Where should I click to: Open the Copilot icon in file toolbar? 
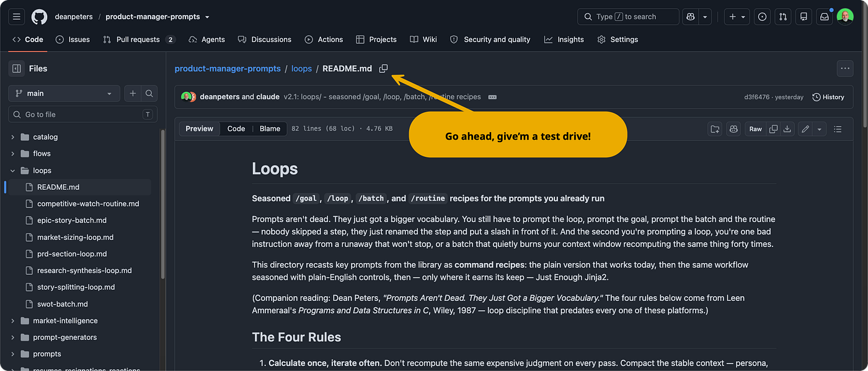pos(733,129)
